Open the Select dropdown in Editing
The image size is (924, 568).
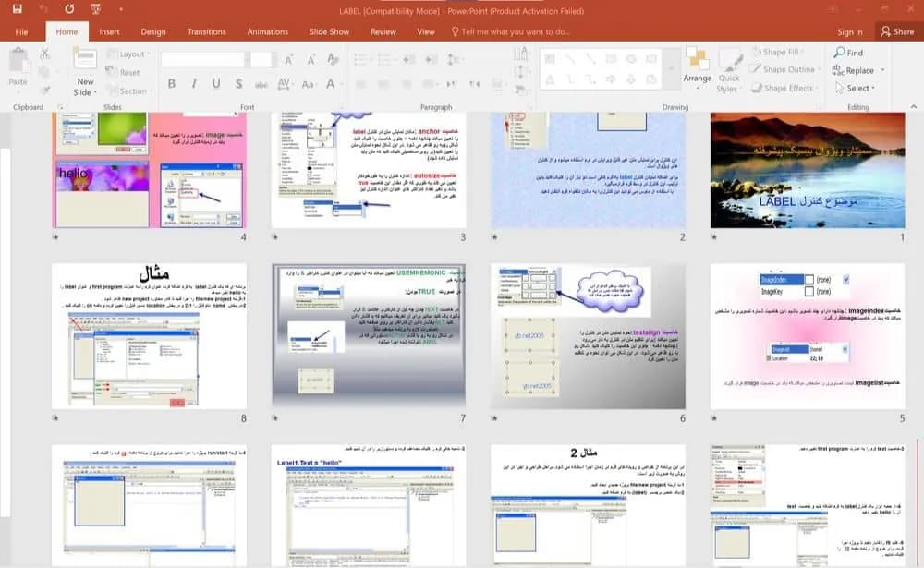click(x=855, y=88)
